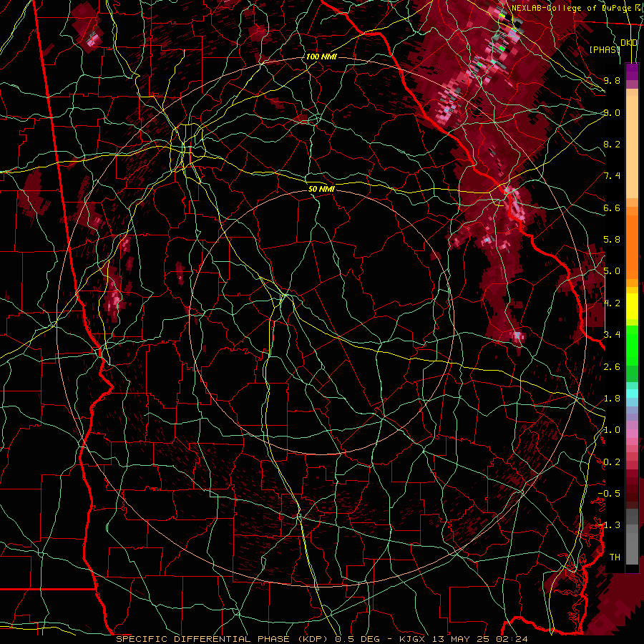Click the '50 NMI' range ring label
644x644 pixels.
point(321,189)
